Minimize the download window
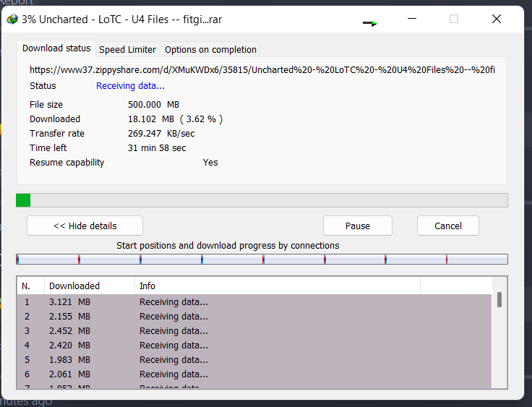 pyautogui.click(x=412, y=19)
